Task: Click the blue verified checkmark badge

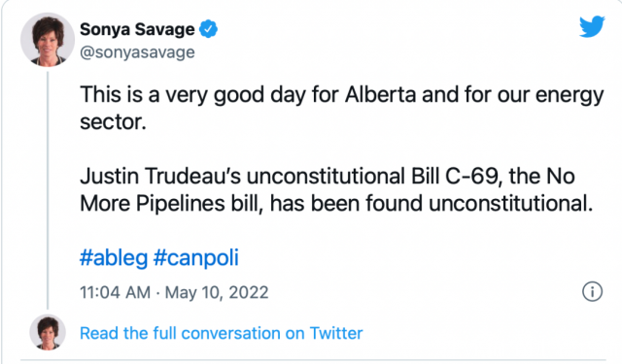Action: tap(208, 29)
